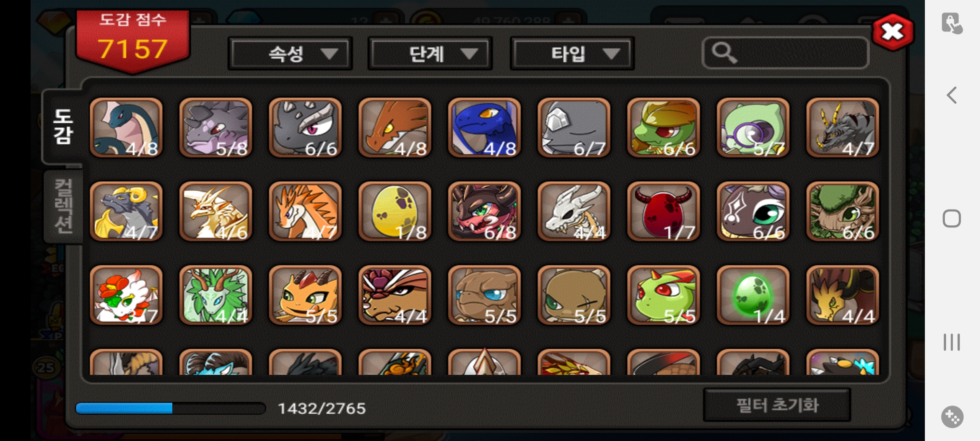Select the green dragon with purple glasses
The image size is (980, 441).
(753, 127)
